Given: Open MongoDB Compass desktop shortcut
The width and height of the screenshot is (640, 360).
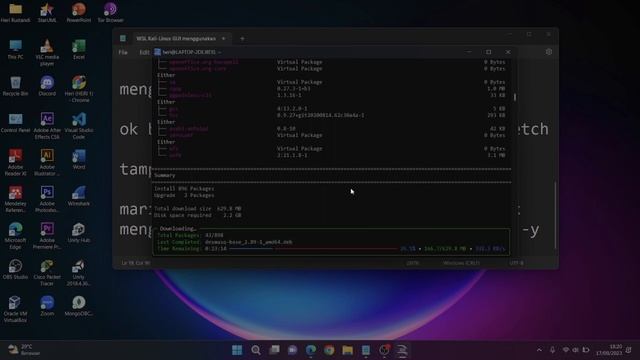Looking at the screenshot, I should [x=79, y=307].
